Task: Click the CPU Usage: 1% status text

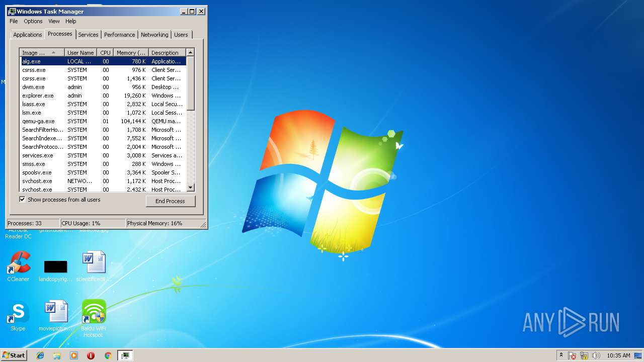Action: pyautogui.click(x=81, y=223)
